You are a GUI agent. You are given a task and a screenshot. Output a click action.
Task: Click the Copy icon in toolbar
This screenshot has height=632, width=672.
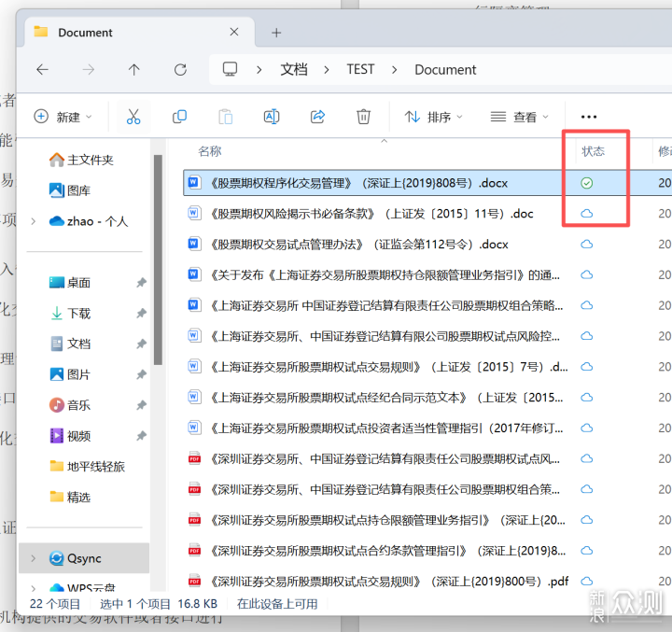pos(179,116)
